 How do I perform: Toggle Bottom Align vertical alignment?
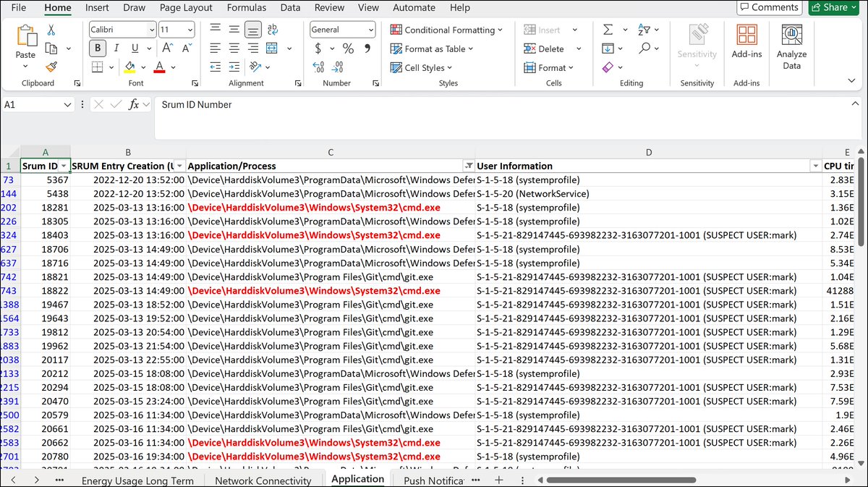[252, 30]
